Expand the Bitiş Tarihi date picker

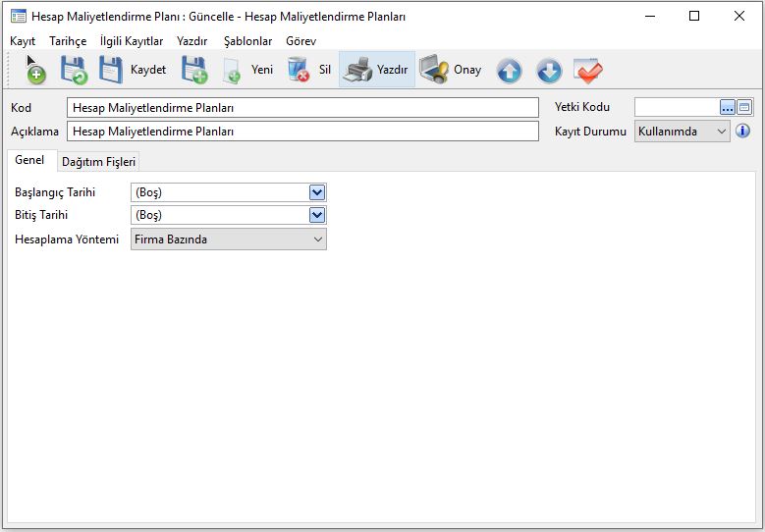click(x=317, y=215)
